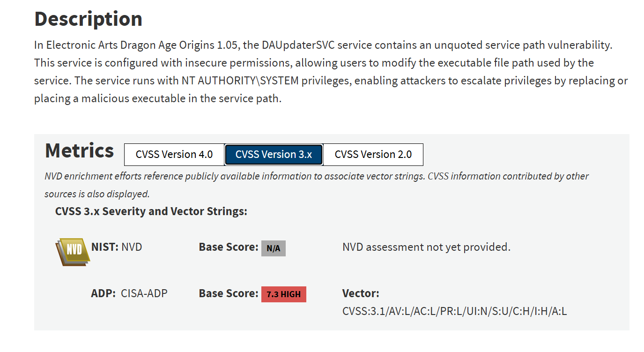
Task: Switch to the CVSS Version 4.0 tab
Action: click(x=174, y=155)
